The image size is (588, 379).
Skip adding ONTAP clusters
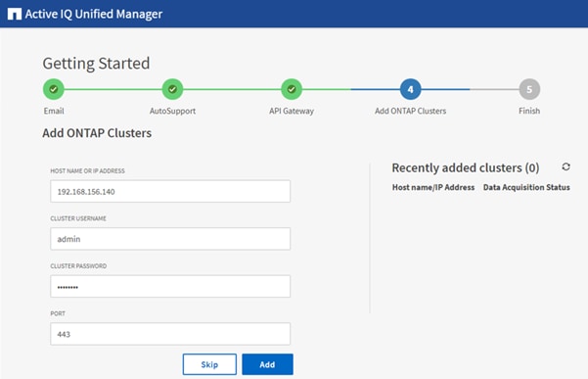[209, 364]
